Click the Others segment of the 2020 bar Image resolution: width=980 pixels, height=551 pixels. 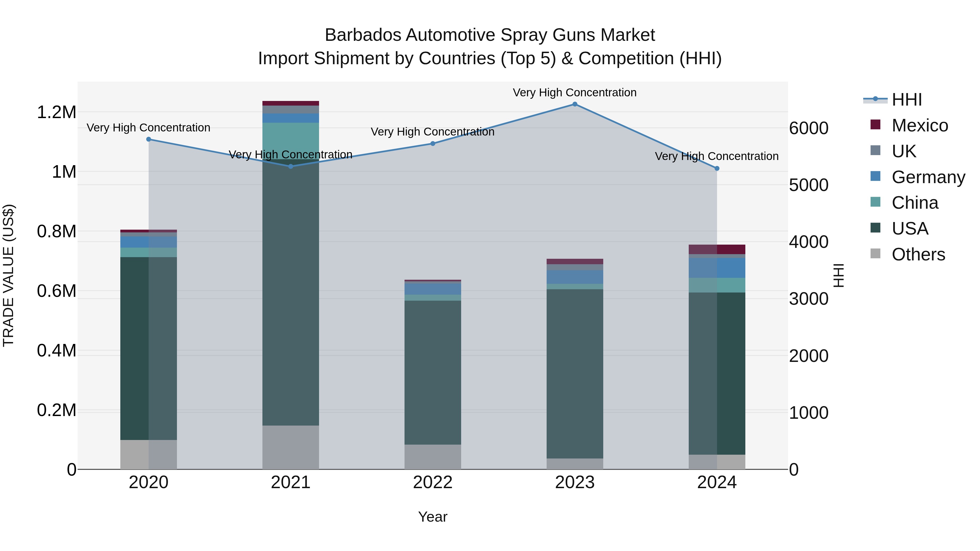pos(149,455)
